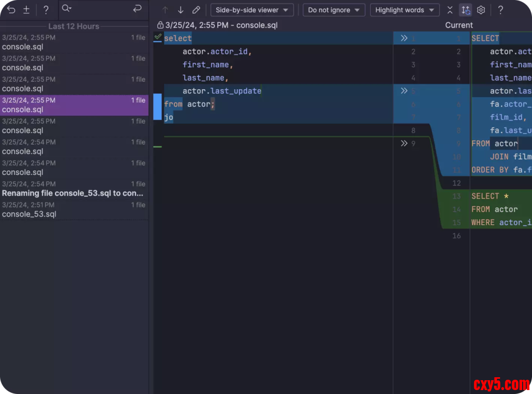Open help in the history panel toolbar

pos(46,10)
